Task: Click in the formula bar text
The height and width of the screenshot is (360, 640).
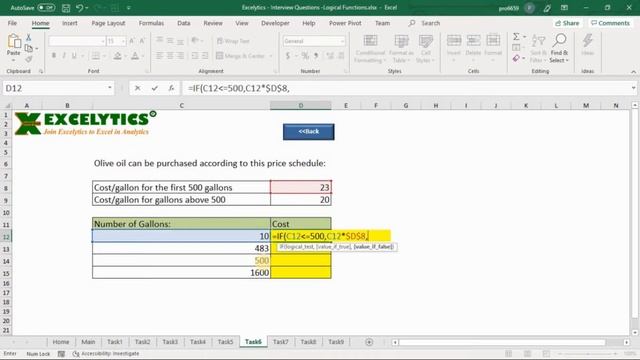Action: [239, 88]
